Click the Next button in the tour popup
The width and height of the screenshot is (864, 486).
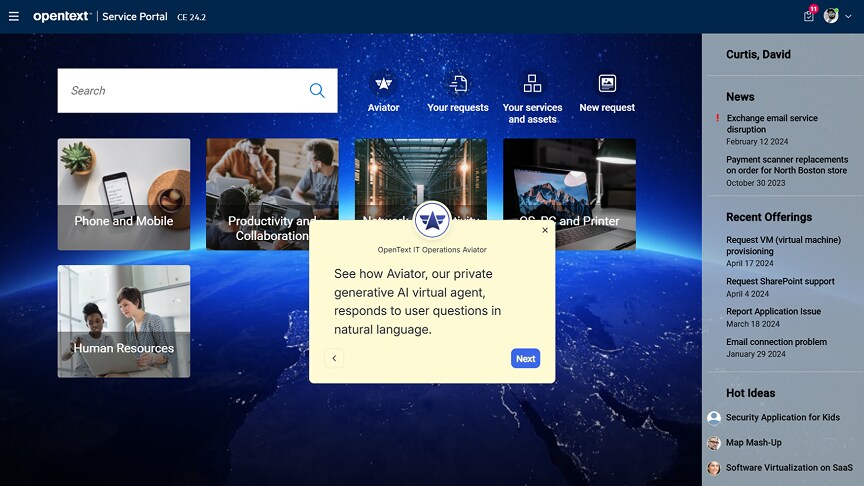[x=525, y=358]
